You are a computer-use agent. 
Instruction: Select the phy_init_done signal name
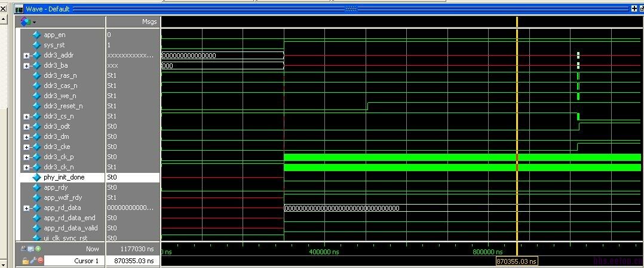[x=64, y=178]
